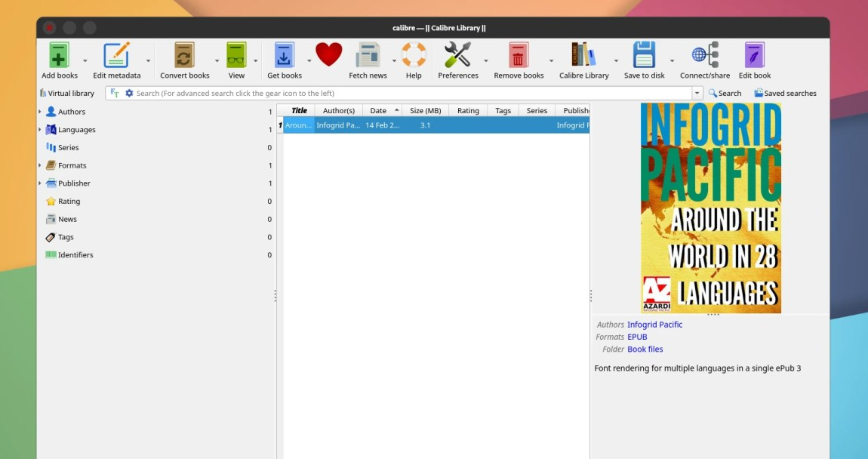Image resolution: width=868 pixels, height=459 pixels.
Task: Expand the Publisher category
Action: (40, 183)
